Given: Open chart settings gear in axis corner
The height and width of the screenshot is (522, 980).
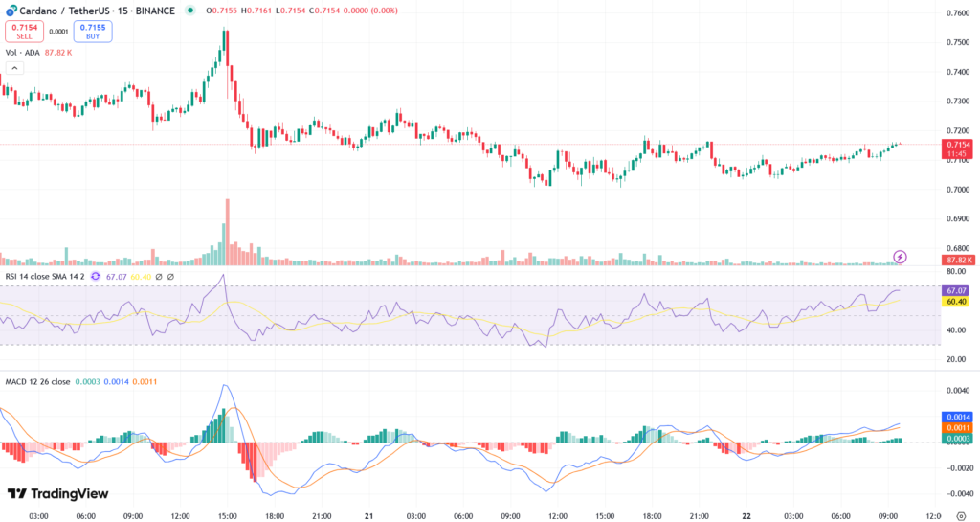Looking at the screenshot, I should (961, 516).
